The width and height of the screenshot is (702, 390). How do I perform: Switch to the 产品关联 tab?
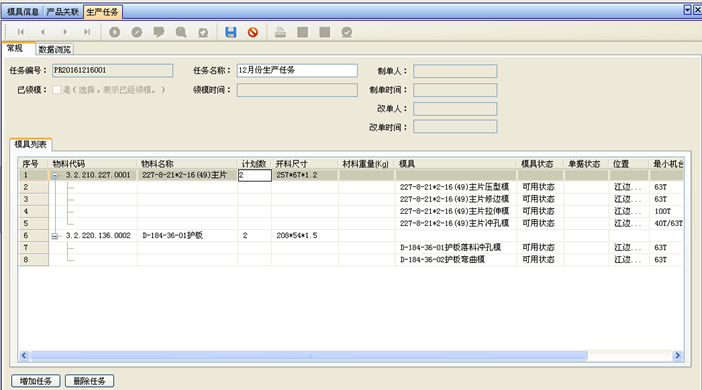click(x=63, y=12)
